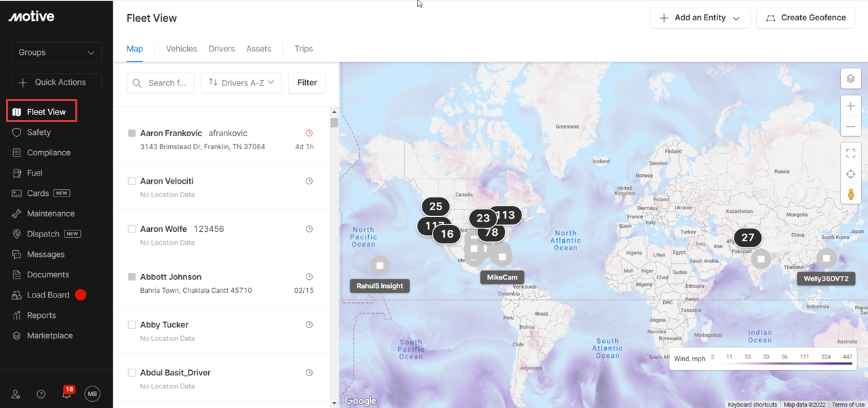Click the clock icon for Aaron Wolfe

click(x=309, y=229)
